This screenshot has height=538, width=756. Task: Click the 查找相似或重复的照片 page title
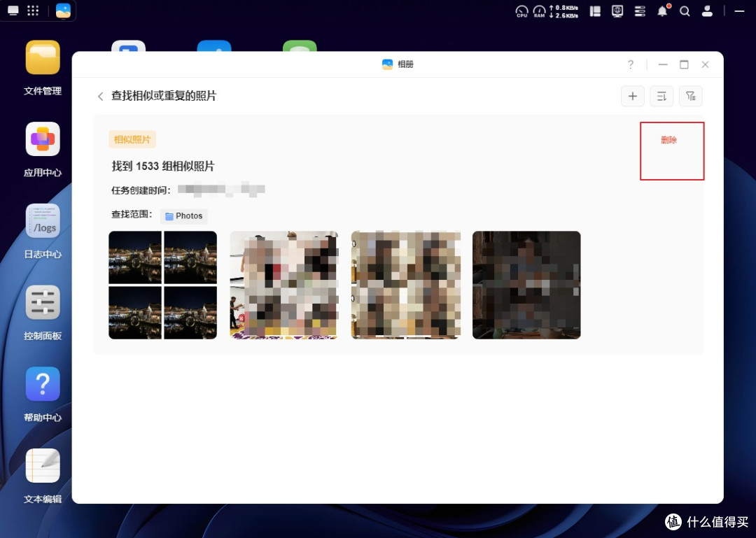tap(164, 96)
